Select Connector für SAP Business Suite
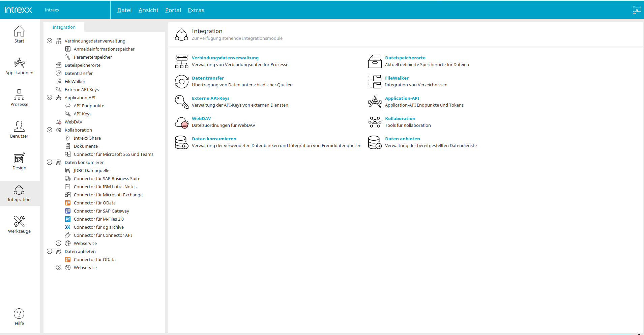 [107, 178]
